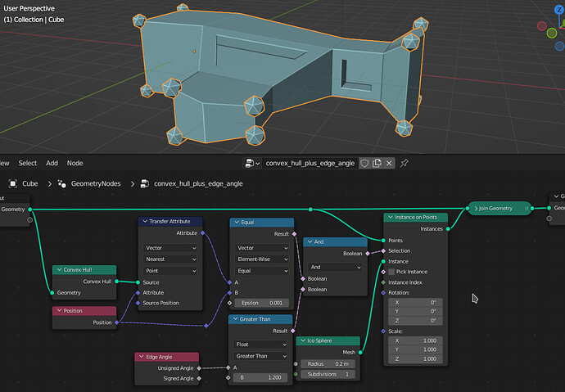The image size is (565, 392).
Task: Click Instance on Points Selection socket
Action: (383, 251)
